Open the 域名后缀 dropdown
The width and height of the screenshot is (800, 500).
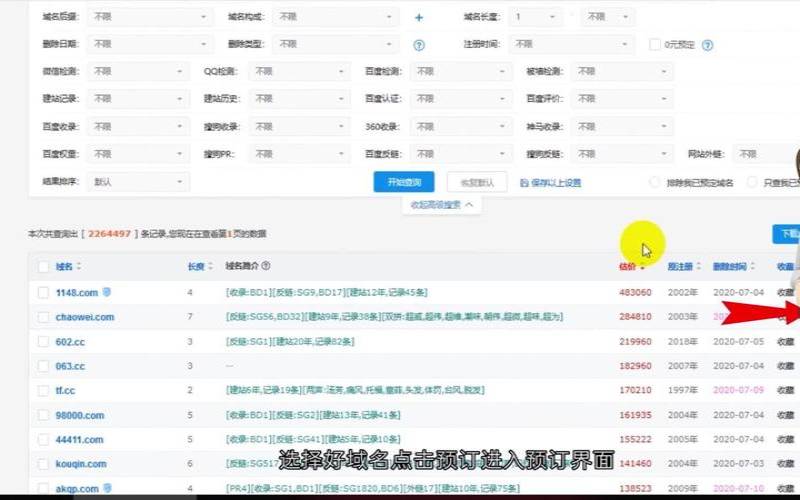(150, 17)
